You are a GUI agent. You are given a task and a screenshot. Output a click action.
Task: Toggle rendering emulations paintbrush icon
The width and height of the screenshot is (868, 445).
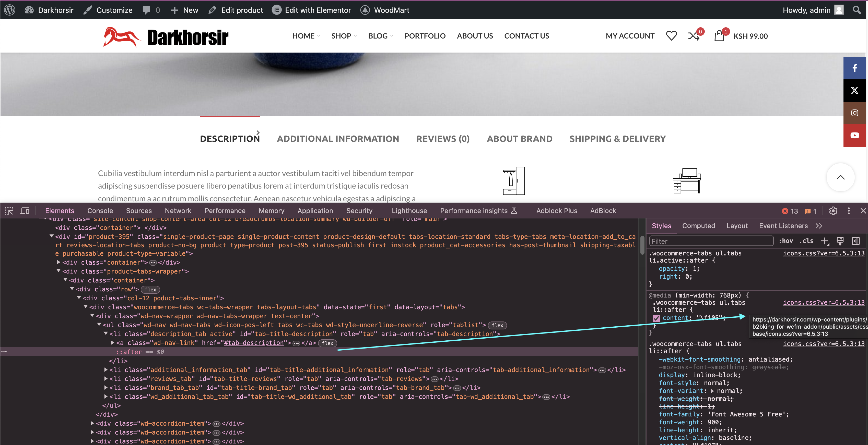pyautogui.click(x=840, y=241)
